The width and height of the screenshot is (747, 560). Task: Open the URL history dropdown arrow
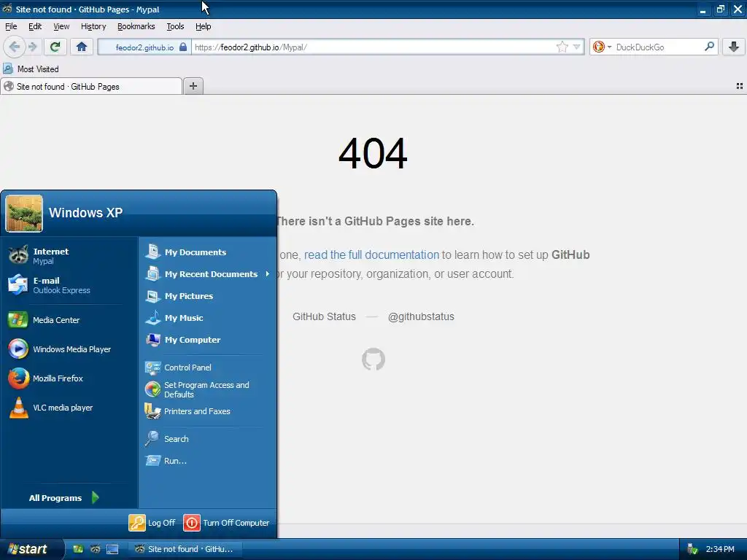(x=577, y=47)
